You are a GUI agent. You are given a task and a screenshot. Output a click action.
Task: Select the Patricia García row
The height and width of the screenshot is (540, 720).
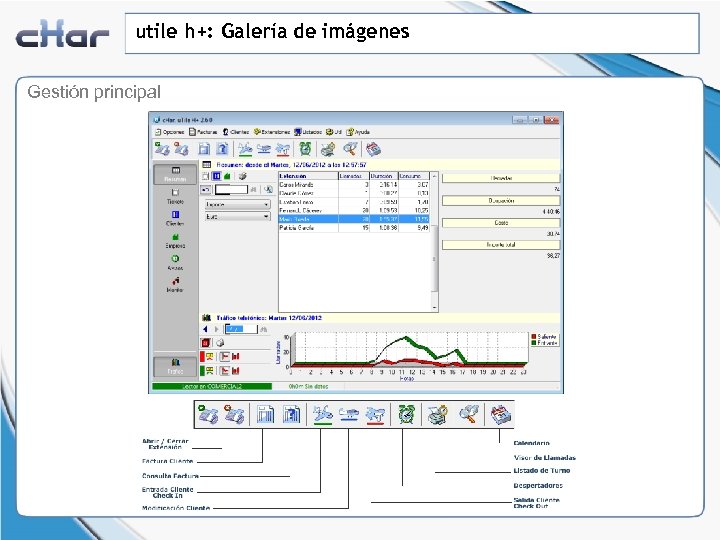click(x=354, y=228)
